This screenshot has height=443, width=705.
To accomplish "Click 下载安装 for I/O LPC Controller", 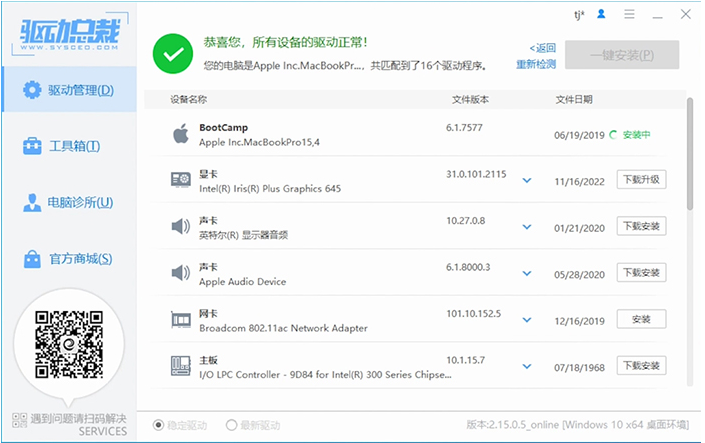I will 641,366.
